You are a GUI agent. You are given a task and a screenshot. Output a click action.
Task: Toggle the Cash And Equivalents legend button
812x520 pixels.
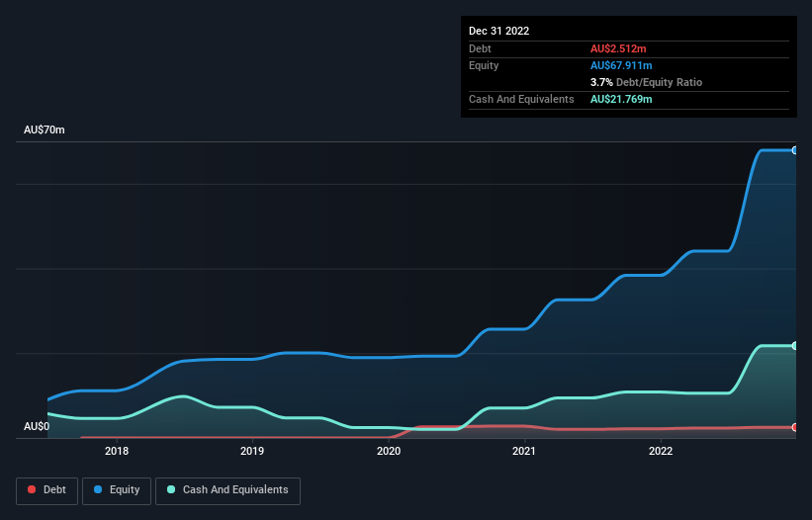(x=227, y=490)
